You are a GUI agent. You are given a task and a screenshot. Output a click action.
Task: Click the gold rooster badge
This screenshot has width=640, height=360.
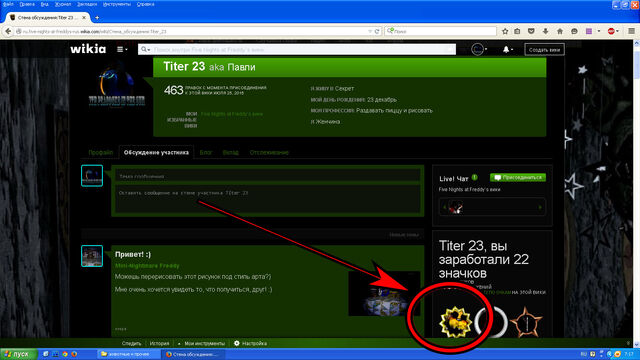point(455,322)
